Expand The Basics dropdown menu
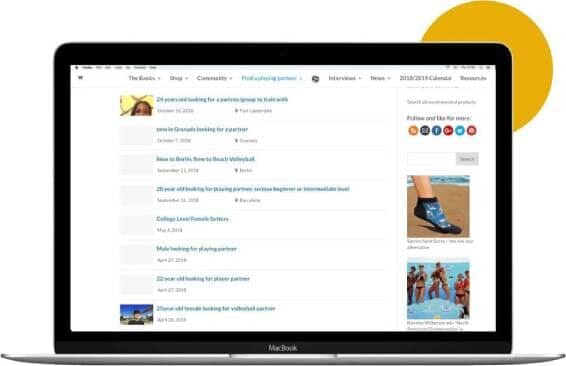Image resolution: width=566 pixels, height=366 pixels. [x=144, y=78]
